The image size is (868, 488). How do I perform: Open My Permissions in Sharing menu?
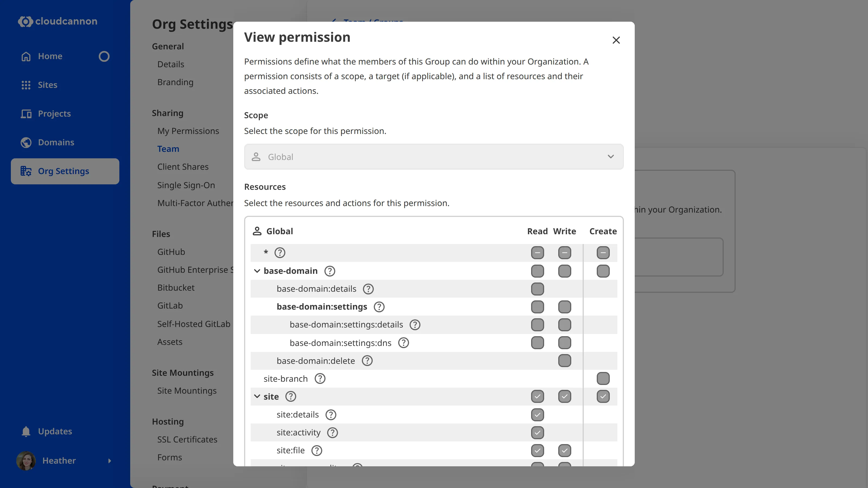(188, 131)
